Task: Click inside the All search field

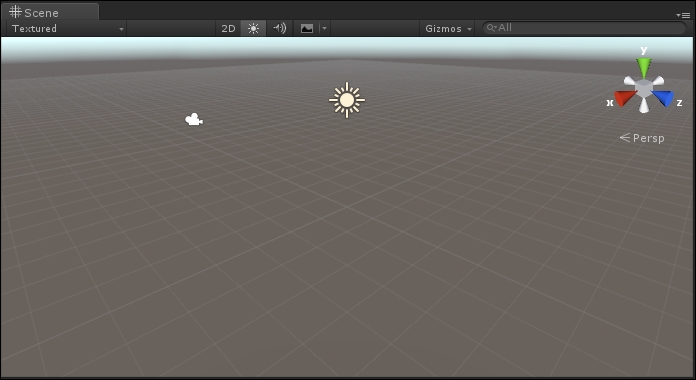Action: pos(584,28)
